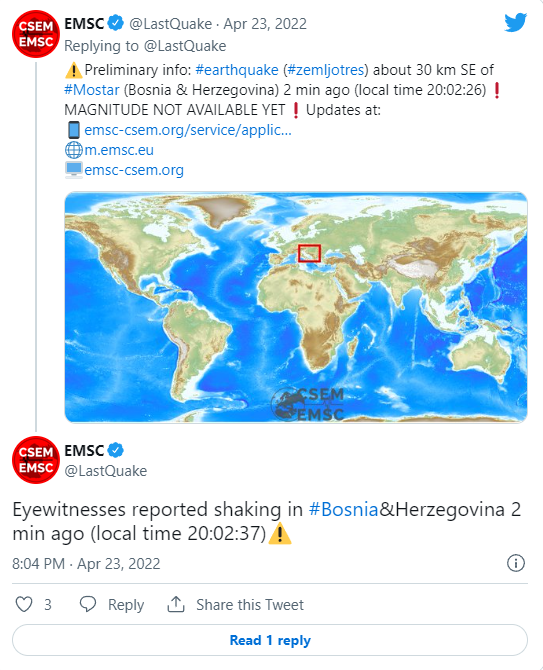This screenshot has width=543, height=670.
Task: Open the world map earthquake image
Action: click(x=296, y=307)
